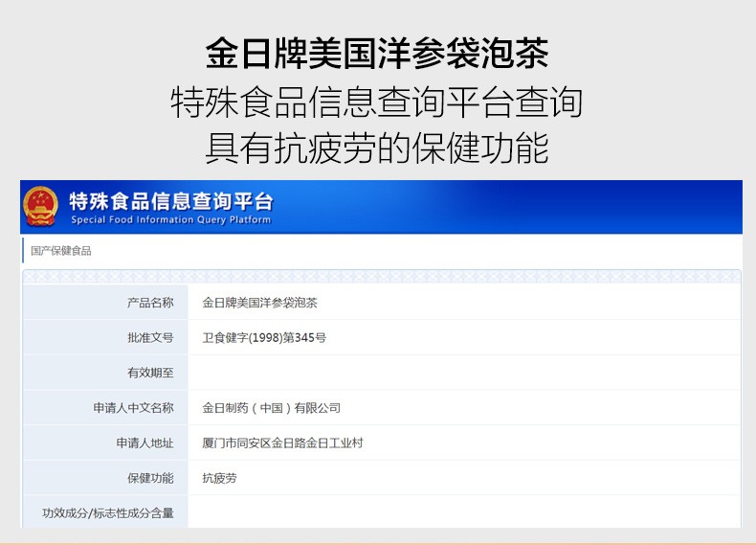This screenshot has height=545, width=756.
Task: Click the 具有抗疲劳的保健功能 headline line
Action: pyautogui.click(x=377, y=148)
